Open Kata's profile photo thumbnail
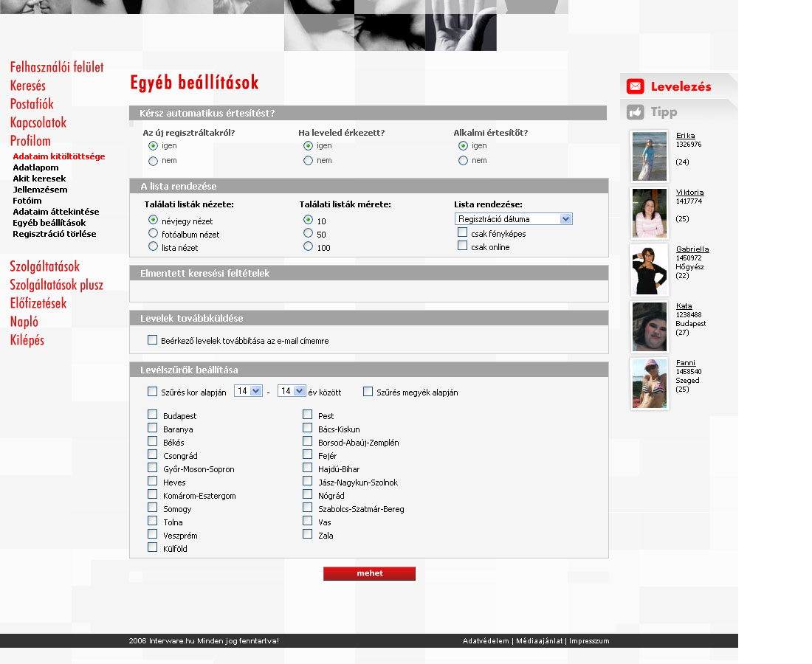Screen dimensions: 812x664 point(650,327)
